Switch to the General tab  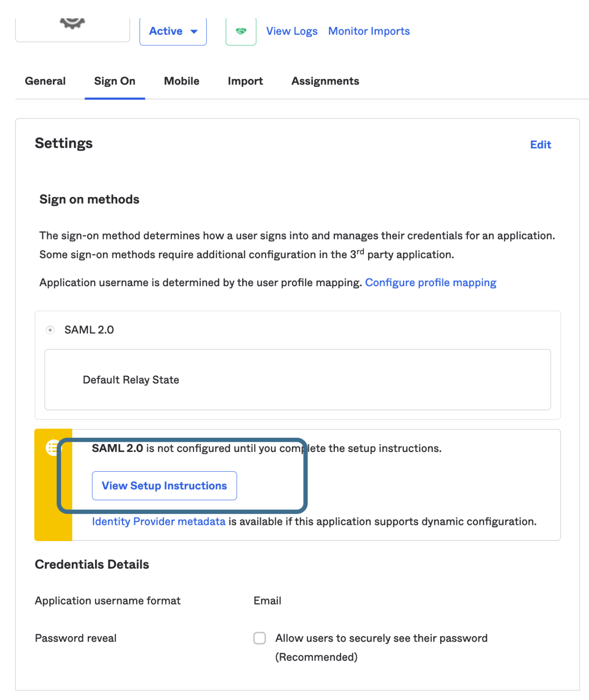pyautogui.click(x=45, y=81)
